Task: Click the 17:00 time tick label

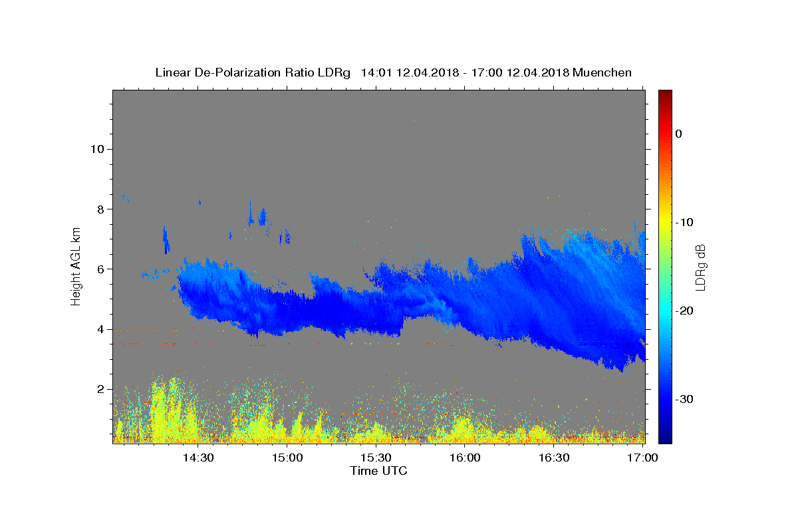Action: coord(643,458)
